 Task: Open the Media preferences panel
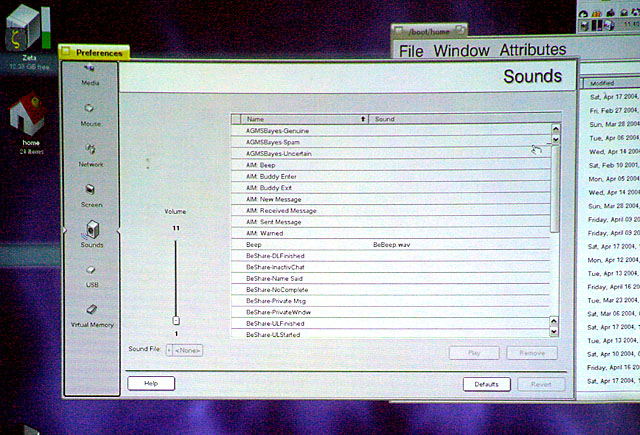coord(90,72)
